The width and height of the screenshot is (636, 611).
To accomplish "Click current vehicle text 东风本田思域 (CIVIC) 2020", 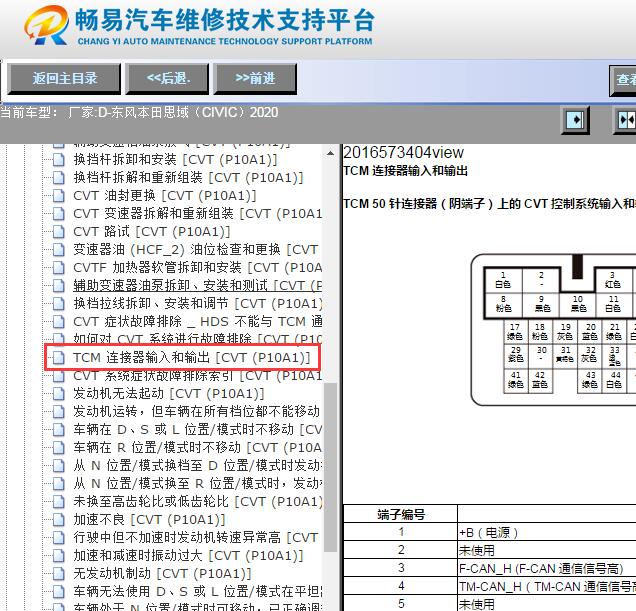I will click(195, 112).
